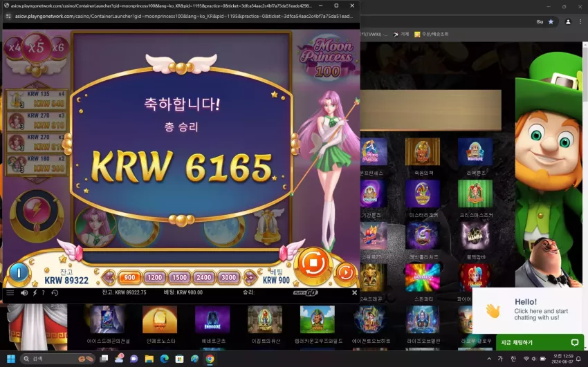
Task: Open the 이집트의유산 game thumbnail
Action: (x=265, y=319)
